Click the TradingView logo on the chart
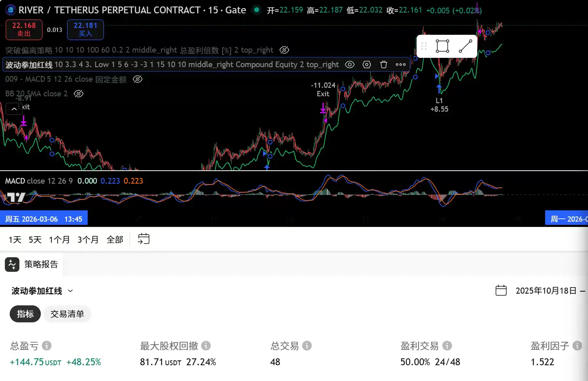This screenshot has width=588, height=381. (x=17, y=197)
